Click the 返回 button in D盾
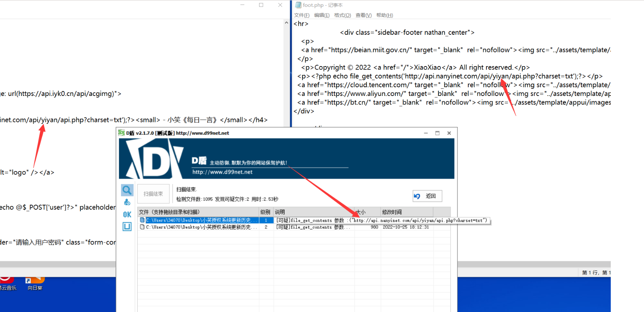Screen dimensions: 644x312 coord(427,196)
